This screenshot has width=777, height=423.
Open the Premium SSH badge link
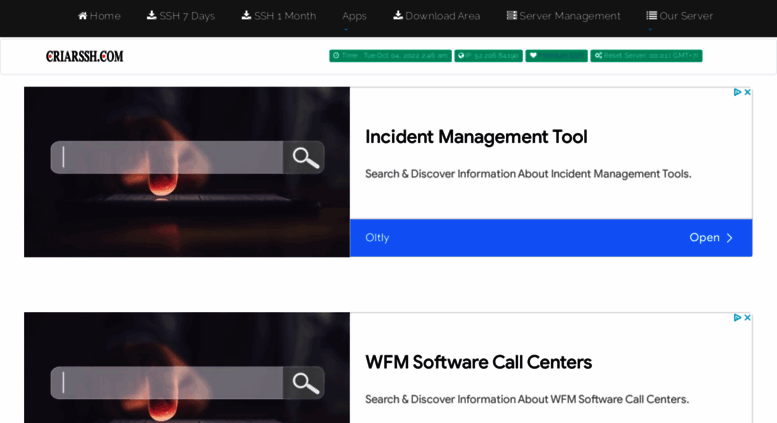click(x=556, y=55)
